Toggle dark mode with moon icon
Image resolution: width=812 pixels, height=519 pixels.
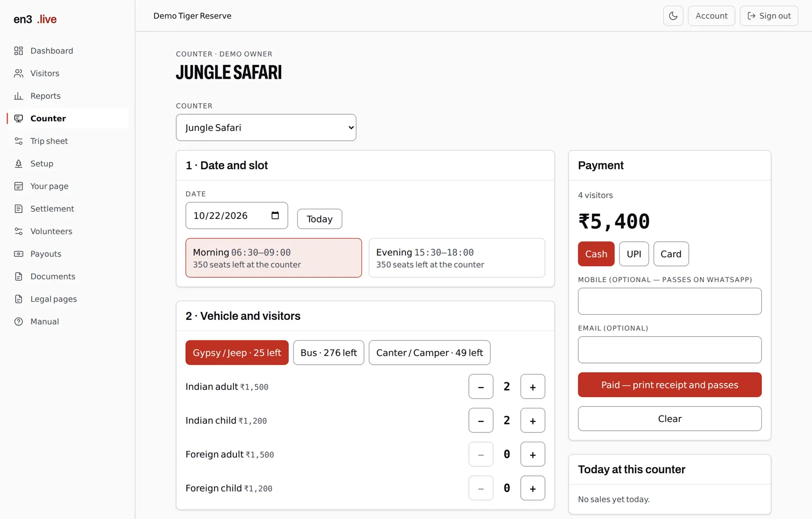point(673,16)
